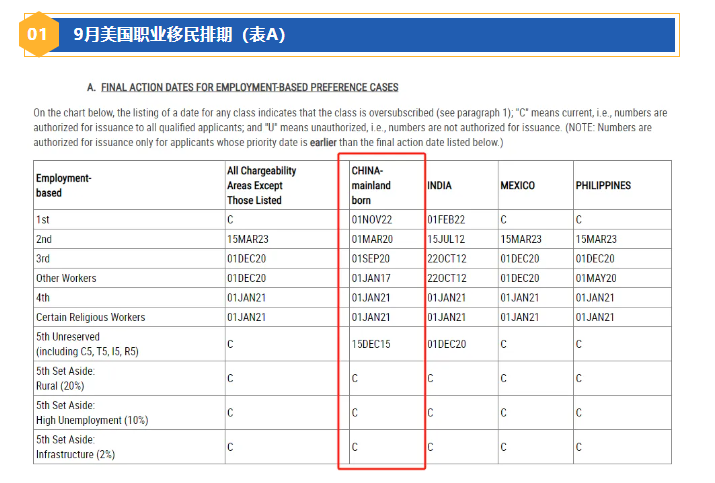
Task: Click the bold word "earlier" in the paragraph
Action: point(323,142)
